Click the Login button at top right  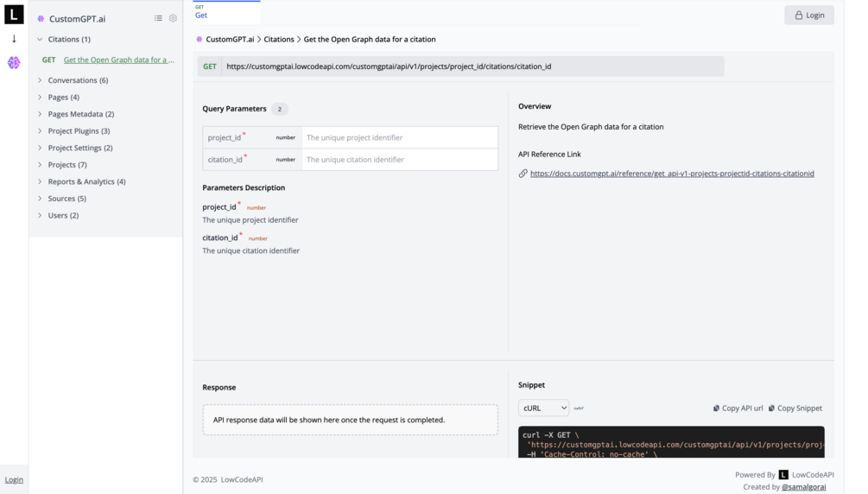808,15
